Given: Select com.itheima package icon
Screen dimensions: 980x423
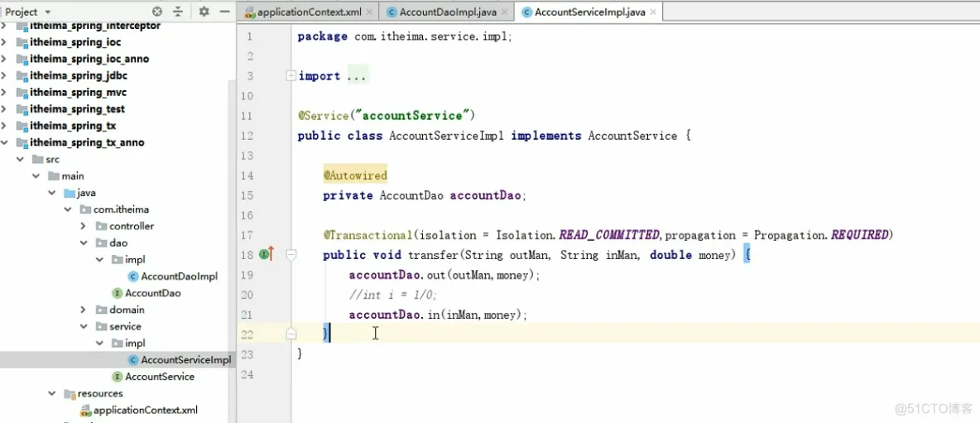Looking at the screenshot, I should 85,209.
